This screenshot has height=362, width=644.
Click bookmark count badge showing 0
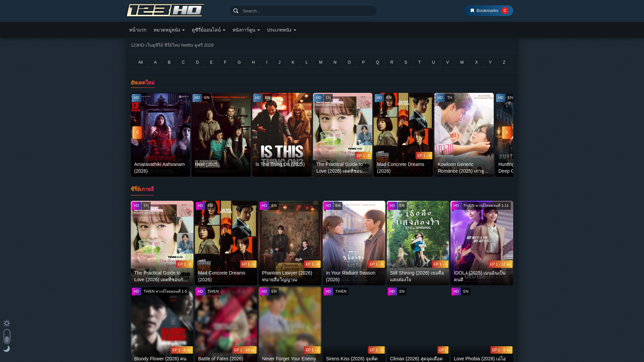(x=505, y=11)
